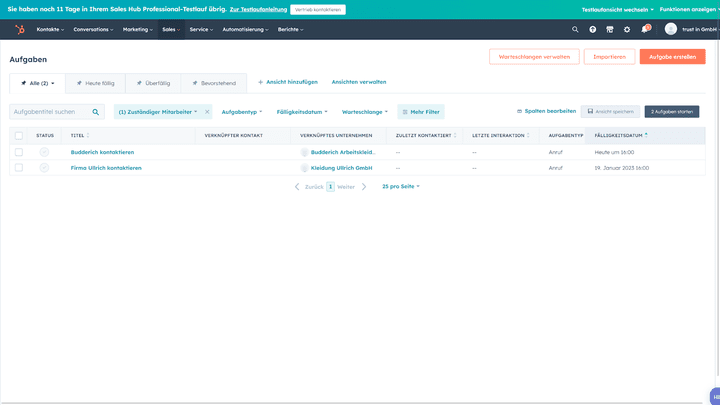Check the select-all checkbox in table header
The height and width of the screenshot is (405, 720).
pyautogui.click(x=19, y=135)
